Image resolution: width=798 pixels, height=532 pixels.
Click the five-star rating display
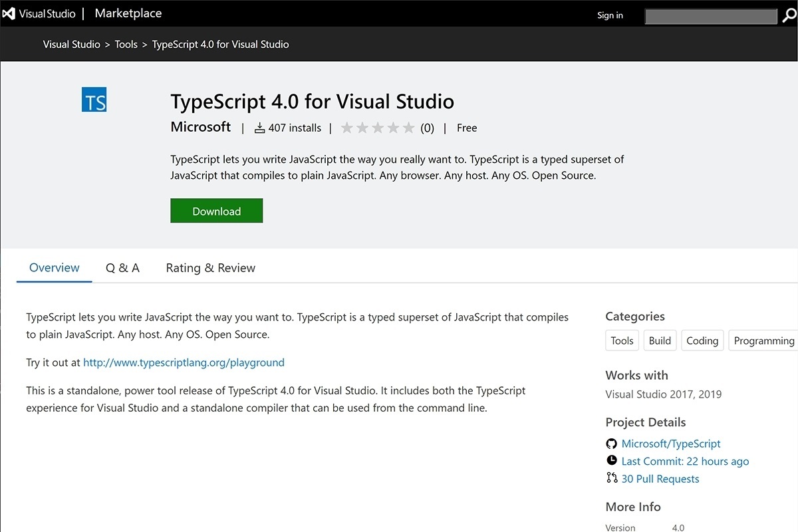point(378,128)
